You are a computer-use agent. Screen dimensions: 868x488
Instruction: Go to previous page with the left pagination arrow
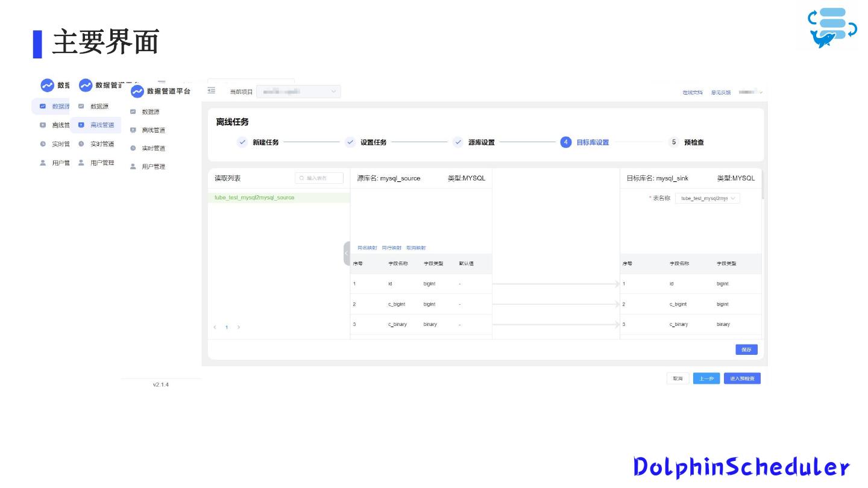pyautogui.click(x=215, y=327)
